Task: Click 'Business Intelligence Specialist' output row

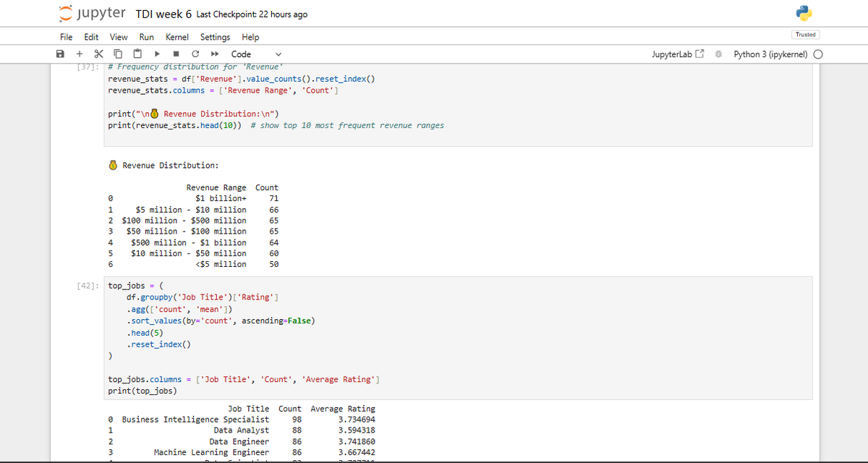Action: tap(242, 420)
